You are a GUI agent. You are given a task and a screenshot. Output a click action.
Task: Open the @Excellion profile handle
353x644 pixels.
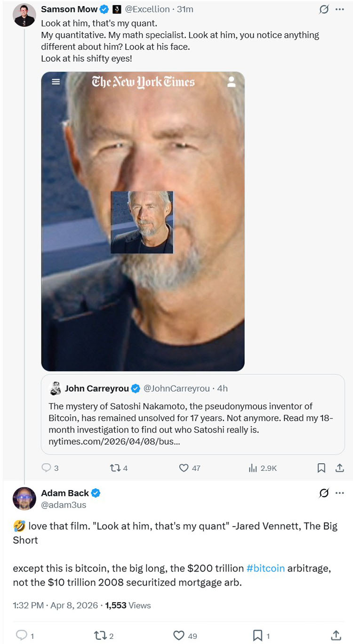pos(147,9)
